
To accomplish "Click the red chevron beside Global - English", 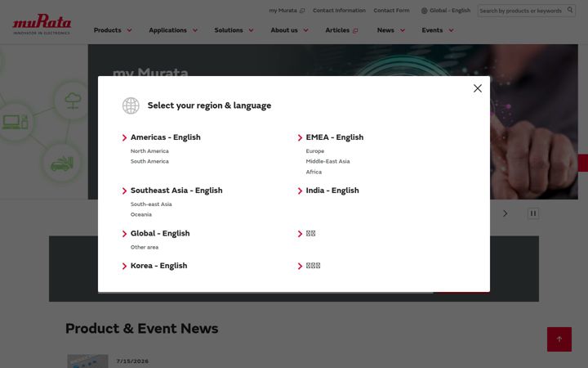I will pyautogui.click(x=124, y=234).
